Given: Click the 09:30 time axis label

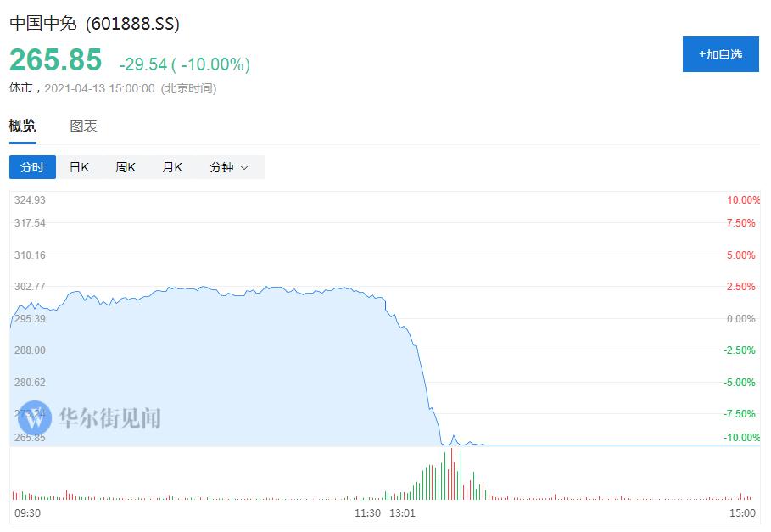Looking at the screenshot, I should coord(26,513).
